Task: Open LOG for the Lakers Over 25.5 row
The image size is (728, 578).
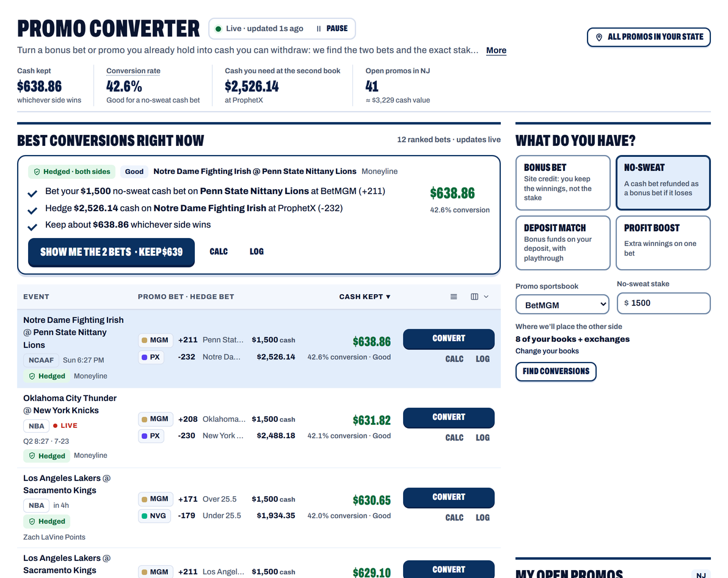Action: (482, 517)
